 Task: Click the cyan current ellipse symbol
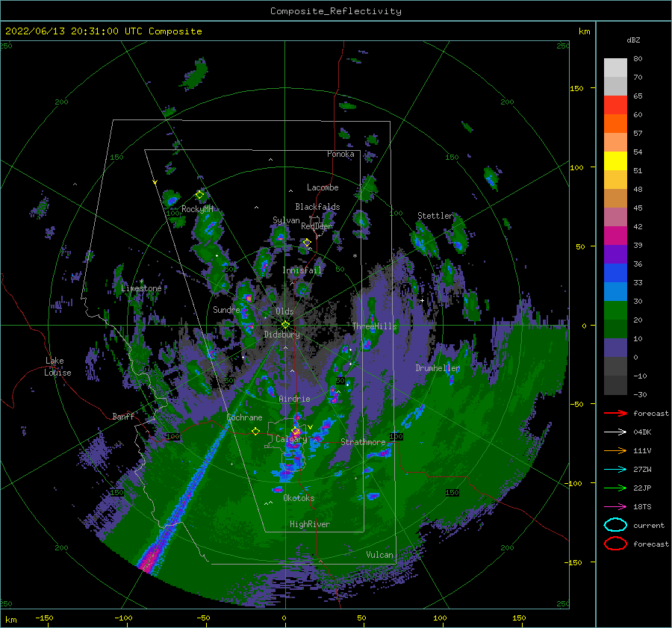pos(615,525)
